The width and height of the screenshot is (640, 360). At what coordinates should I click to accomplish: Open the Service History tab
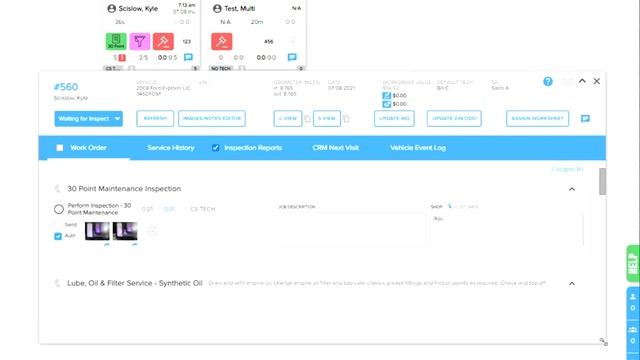pos(171,148)
